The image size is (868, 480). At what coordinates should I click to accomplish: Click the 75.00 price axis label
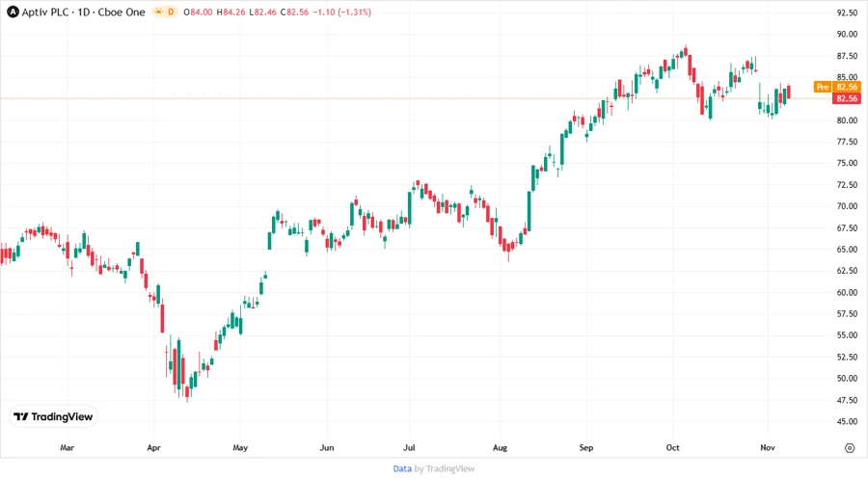pyautogui.click(x=847, y=163)
